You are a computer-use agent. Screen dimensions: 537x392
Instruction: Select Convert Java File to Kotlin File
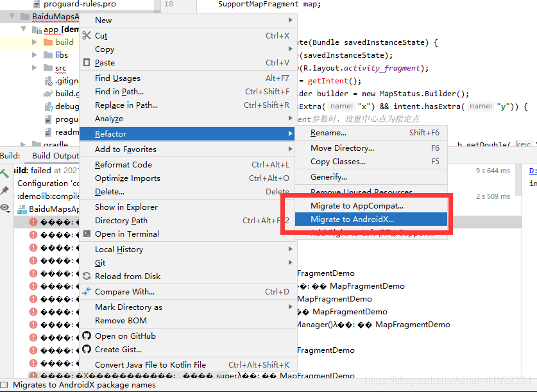coord(188,364)
